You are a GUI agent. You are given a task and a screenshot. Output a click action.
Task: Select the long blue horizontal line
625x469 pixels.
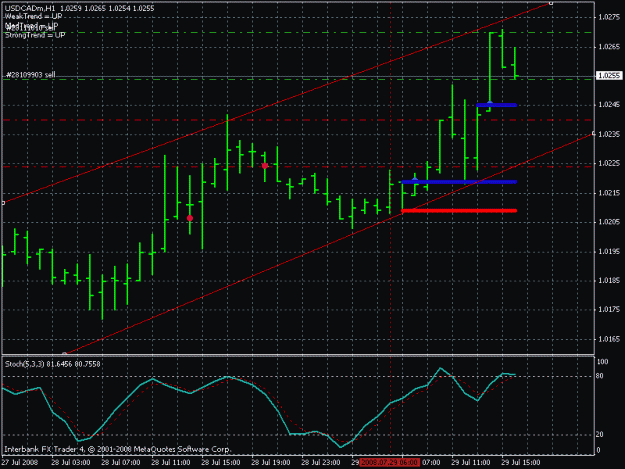point(458,182)
